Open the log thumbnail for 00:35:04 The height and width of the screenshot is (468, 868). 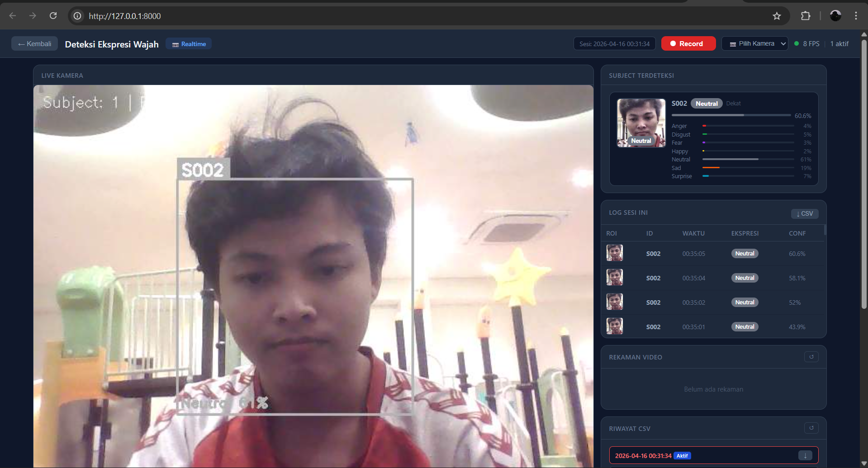[614, 278]
